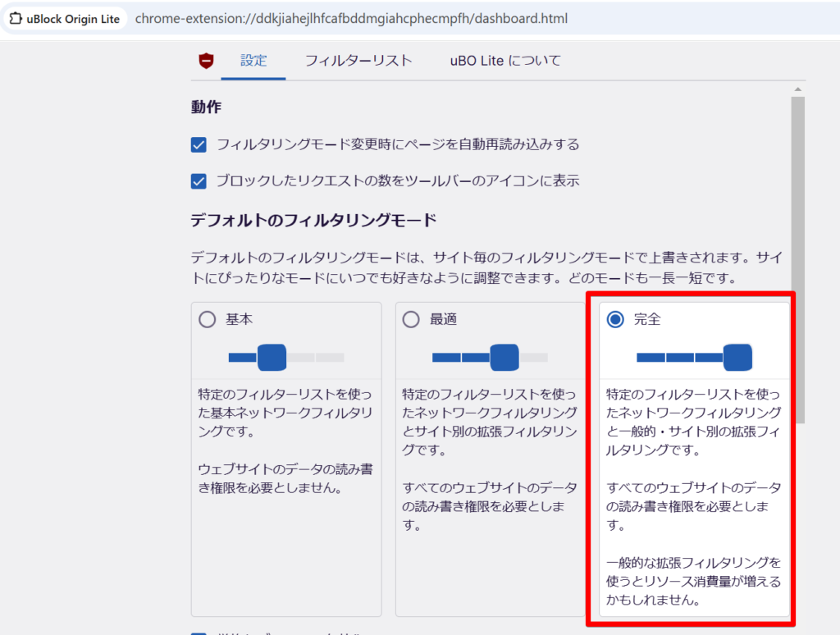Toggle blocked request count on toolbar icon checkbox
Image resolution: width=840 pixels, height=635 pixels.
[x=199, y=181]
